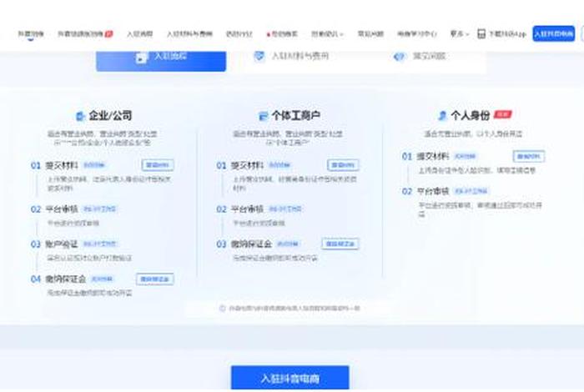Click 平台审核 step 02 under 企业/公司
584x392 pixels.
point(62,209)
